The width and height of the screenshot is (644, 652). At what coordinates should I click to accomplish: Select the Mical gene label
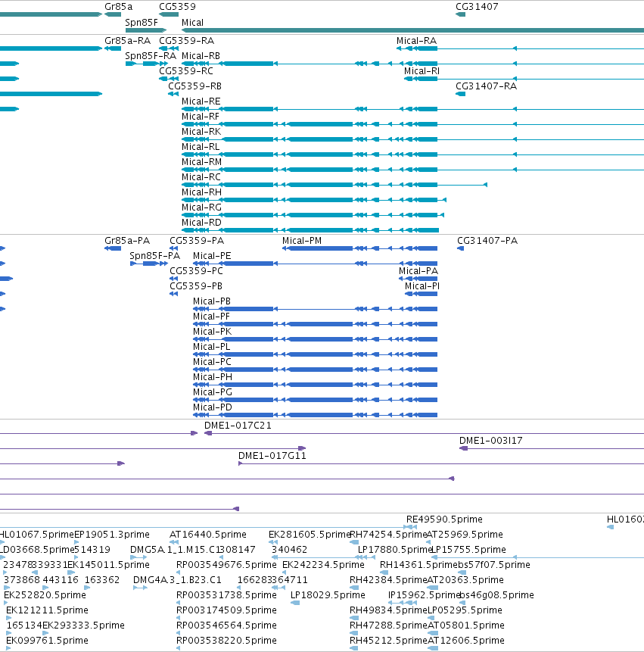click(192, 23)
